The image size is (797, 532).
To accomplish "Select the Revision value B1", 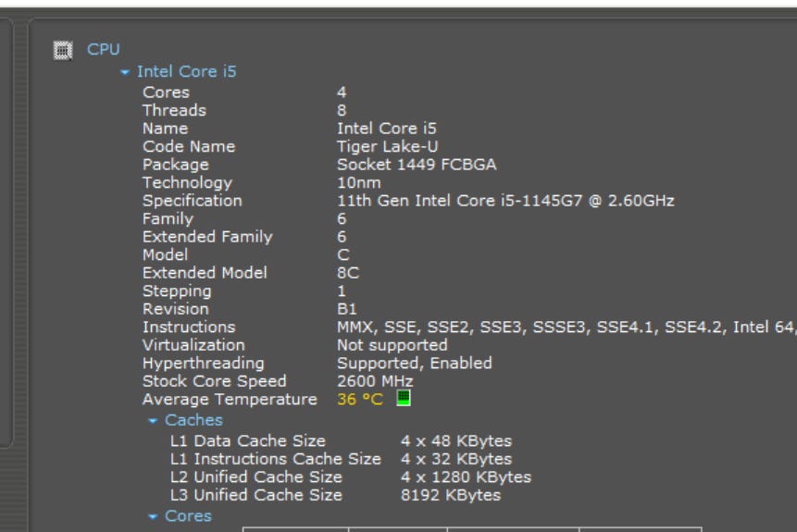I will tap(346, 309).
